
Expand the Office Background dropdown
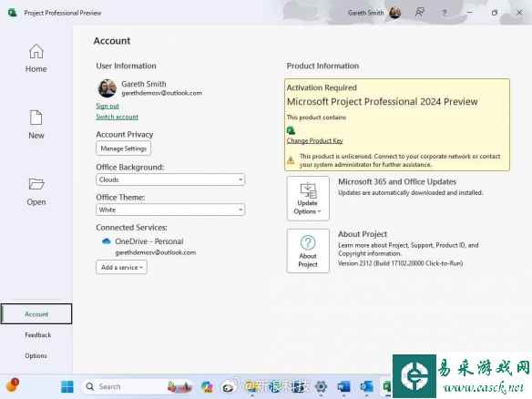point(170,179)
